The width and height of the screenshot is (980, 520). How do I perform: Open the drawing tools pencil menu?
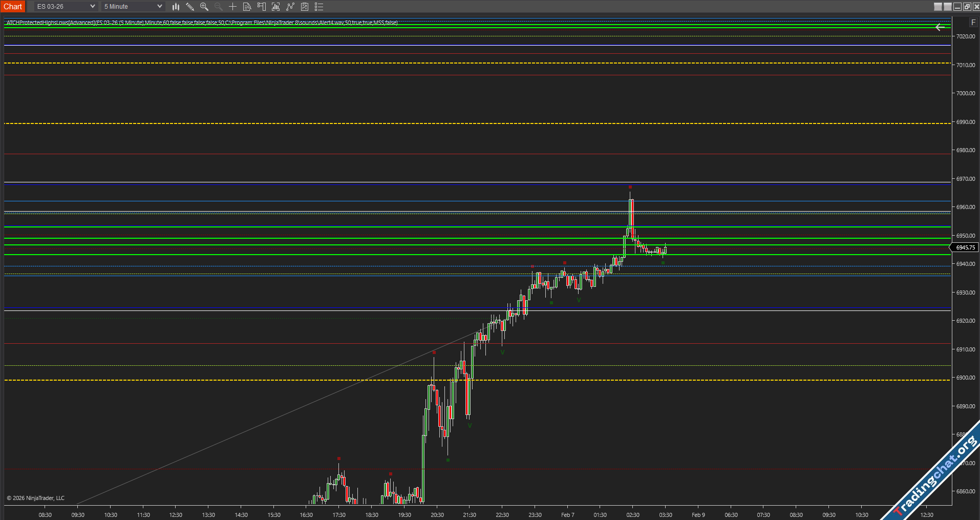coord(190,7)
